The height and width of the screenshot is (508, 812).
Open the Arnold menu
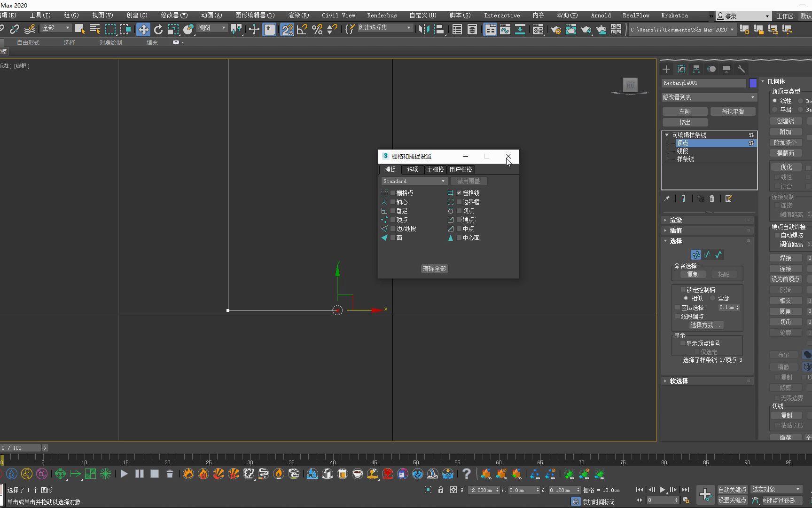tap(601, 16)
